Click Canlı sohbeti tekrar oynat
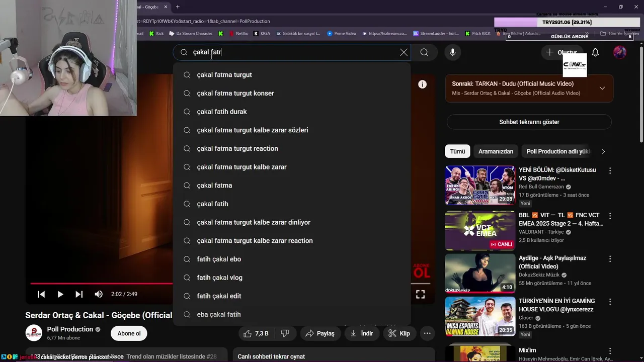The height and width of the screenshot is (362, 644). (272, 356)
